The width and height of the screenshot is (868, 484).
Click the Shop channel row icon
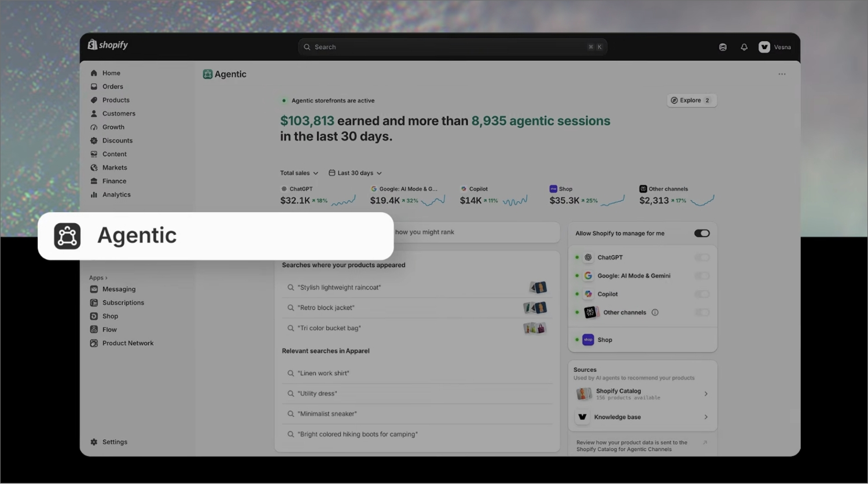tap(588, 340)
